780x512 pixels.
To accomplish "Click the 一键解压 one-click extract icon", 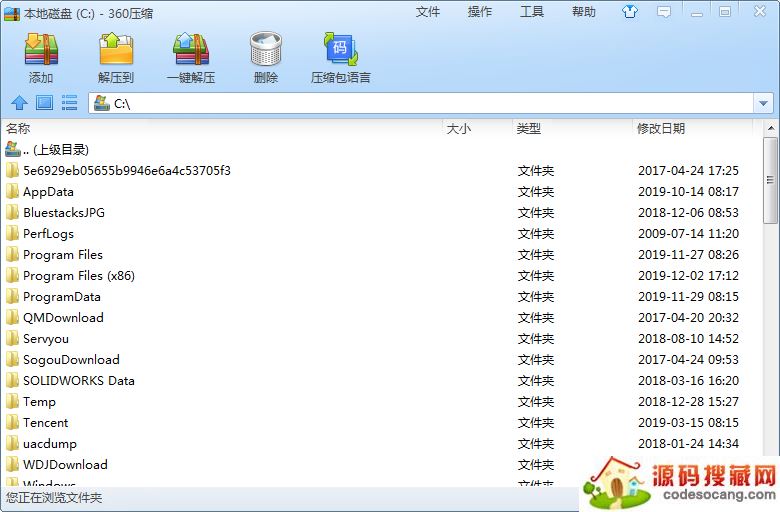I will tap(191, 49).
